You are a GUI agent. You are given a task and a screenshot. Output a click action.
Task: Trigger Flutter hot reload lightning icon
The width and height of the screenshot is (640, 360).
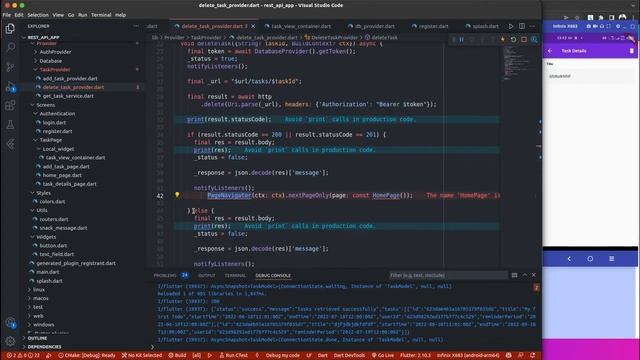[x=503, y=40]
